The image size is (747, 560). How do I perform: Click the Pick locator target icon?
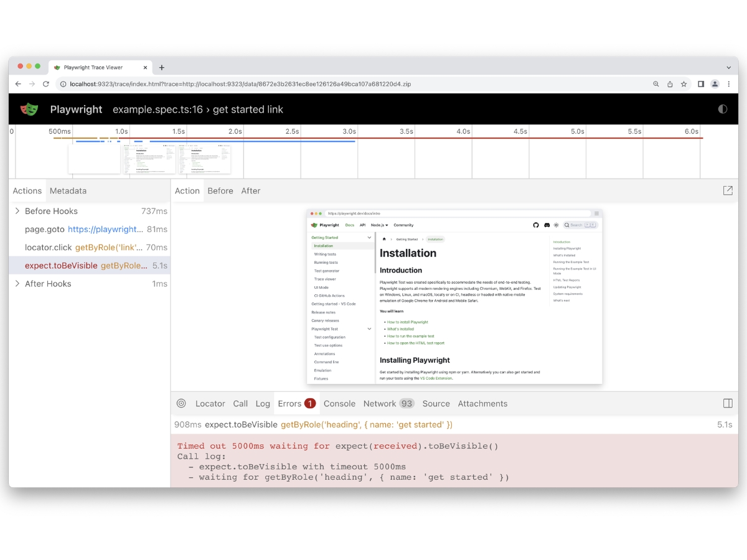[181, 403]
